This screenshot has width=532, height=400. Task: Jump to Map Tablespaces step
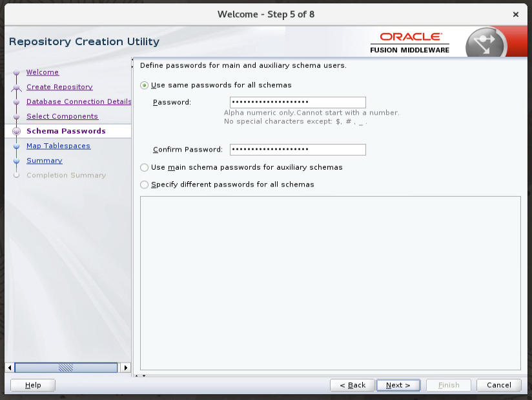[58, 146]
